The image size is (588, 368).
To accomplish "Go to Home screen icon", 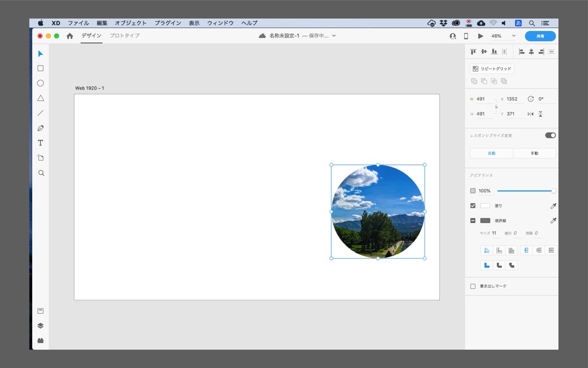I will (69, 36).
